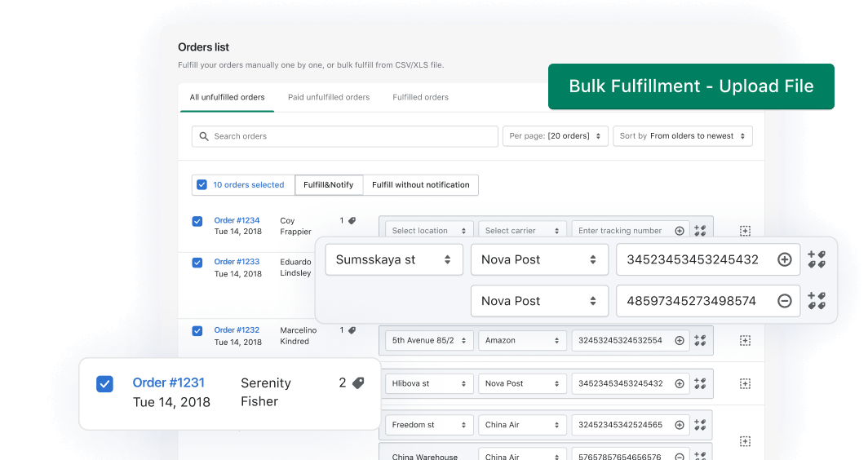This screenshot has height=460, width=868.
Task: Switch to Paid unfulfilled orders tab
Action: click(x=329, y=97)
